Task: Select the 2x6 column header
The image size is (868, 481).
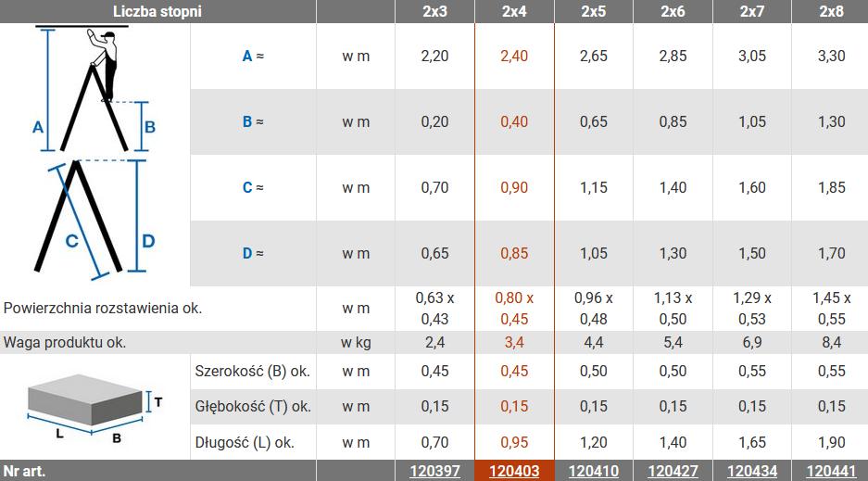Action: pos(673,12)
